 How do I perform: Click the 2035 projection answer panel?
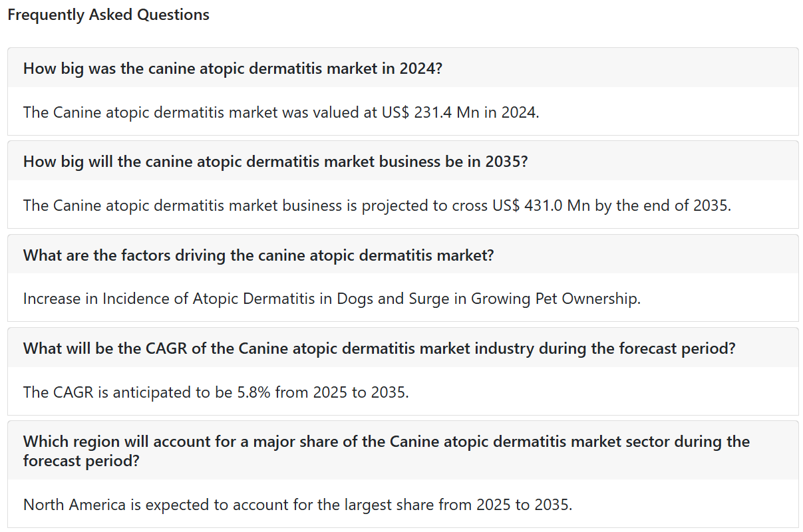point(402,204)
